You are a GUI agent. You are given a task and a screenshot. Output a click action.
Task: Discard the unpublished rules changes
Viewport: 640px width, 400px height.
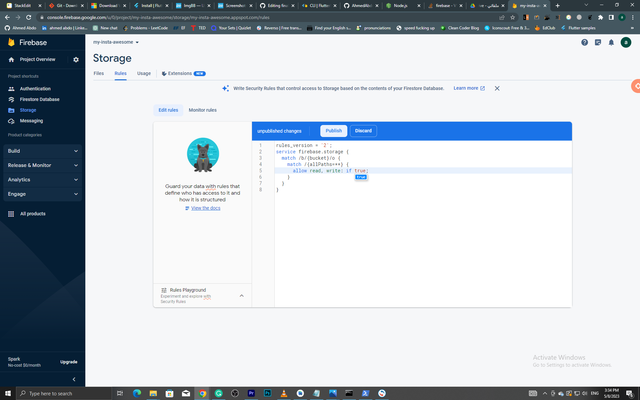[x=363, y=131]
